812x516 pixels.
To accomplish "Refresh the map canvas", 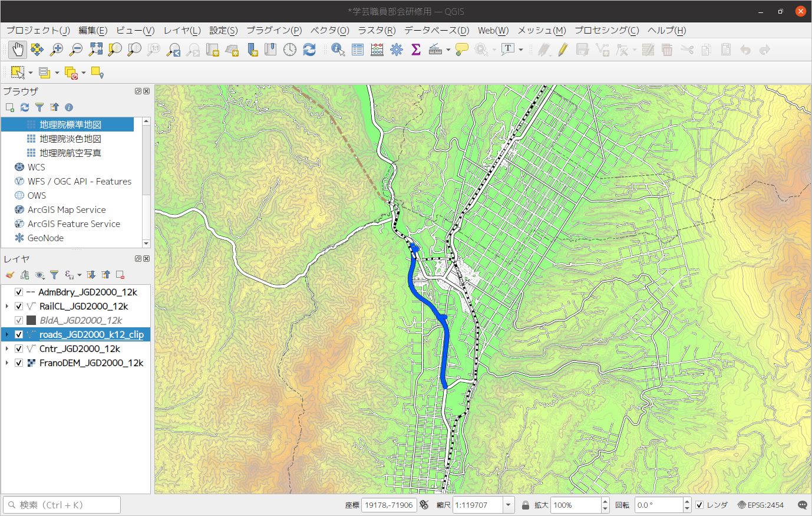I will (309, 50).
